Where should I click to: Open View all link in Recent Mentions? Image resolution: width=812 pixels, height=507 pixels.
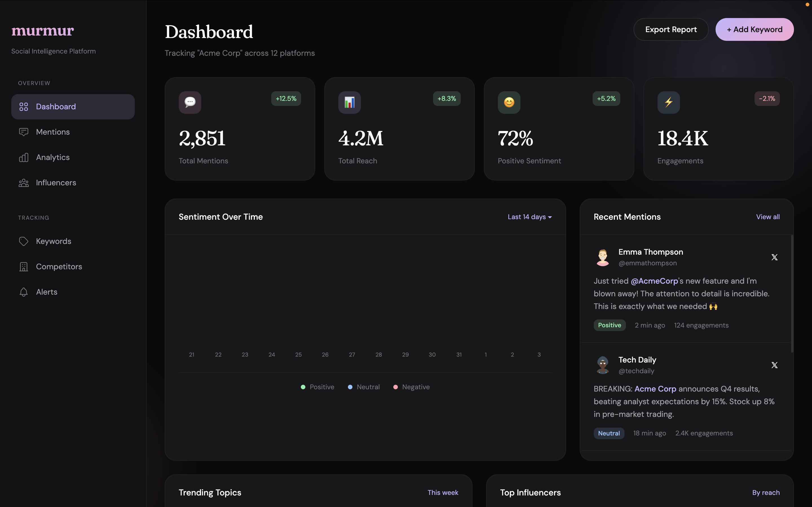(x=768, y=217)
